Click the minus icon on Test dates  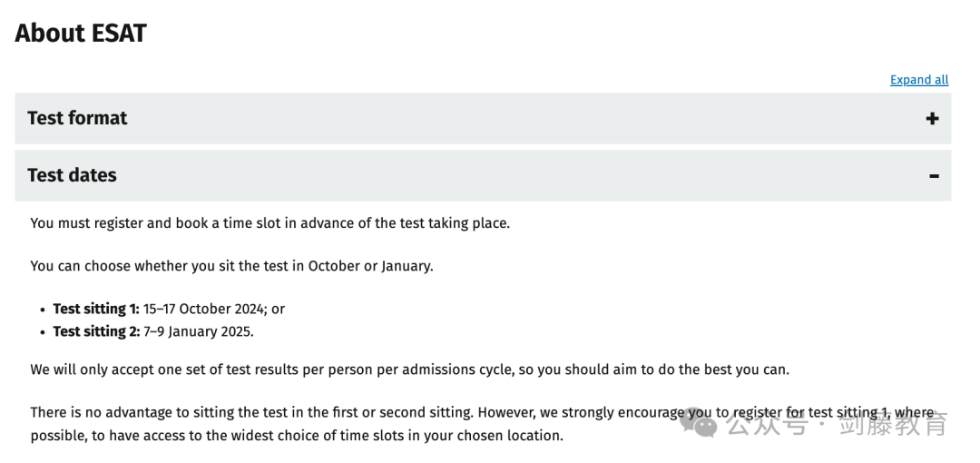(x=934, y=176)
